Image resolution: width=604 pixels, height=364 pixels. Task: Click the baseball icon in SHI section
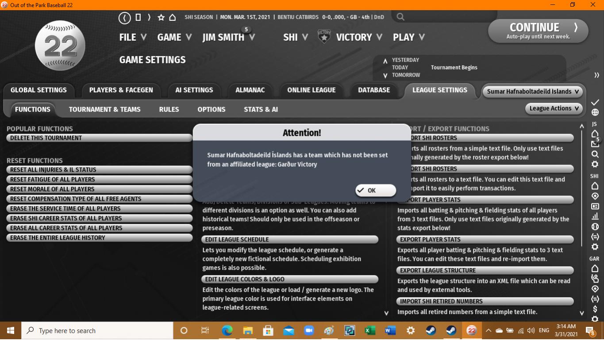click(x=595, y=226)
